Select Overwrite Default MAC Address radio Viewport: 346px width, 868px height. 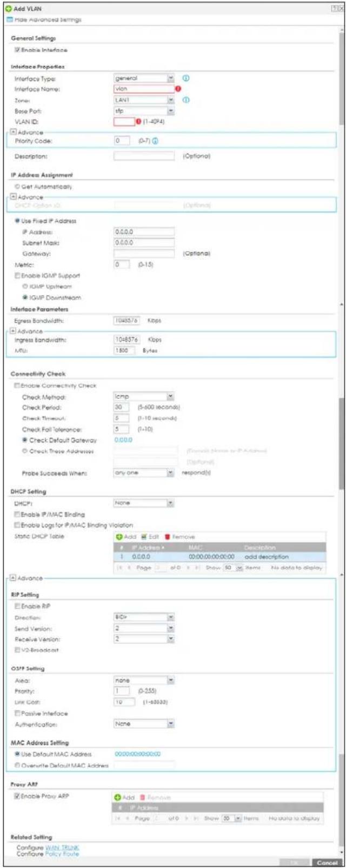(x=17, y=765)
